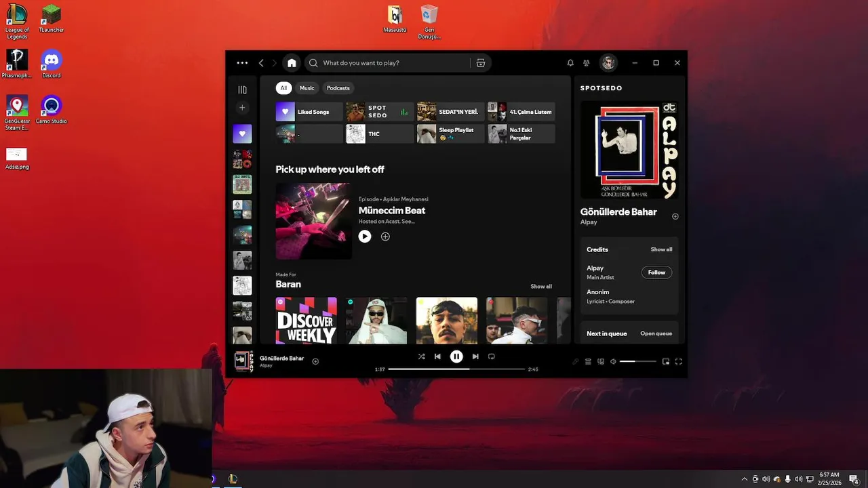Open League of Legends desktop shortcut
Screen dimensions: 868x488
[x=17, y=21]
